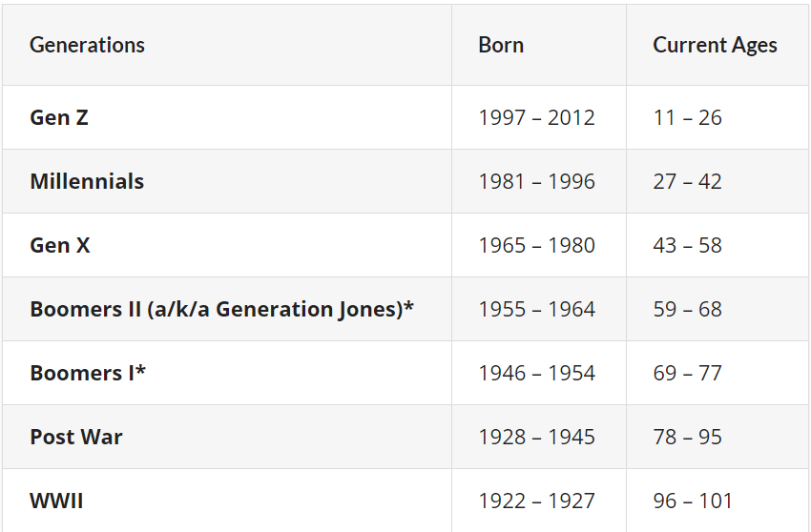Click the age range 96 – 101
The image size is (811, 532).
(x=693, y=501)
